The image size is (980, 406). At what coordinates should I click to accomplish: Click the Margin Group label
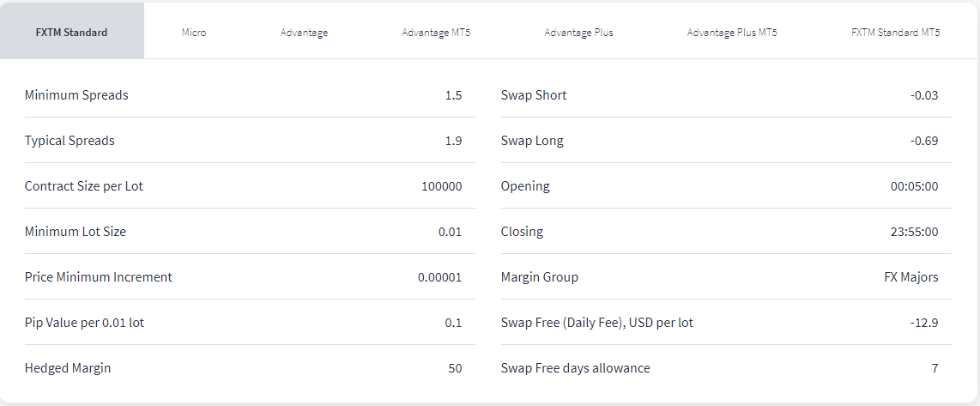(540, 276)
